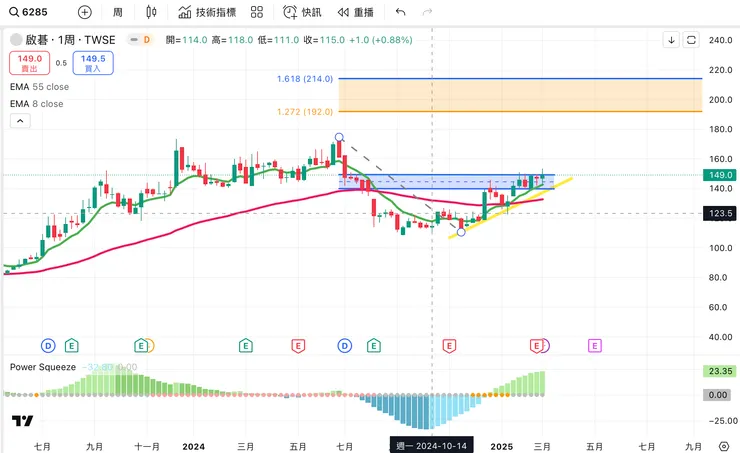Open symbol search showing 6285

pyautogui.click(x=29, y=12)
